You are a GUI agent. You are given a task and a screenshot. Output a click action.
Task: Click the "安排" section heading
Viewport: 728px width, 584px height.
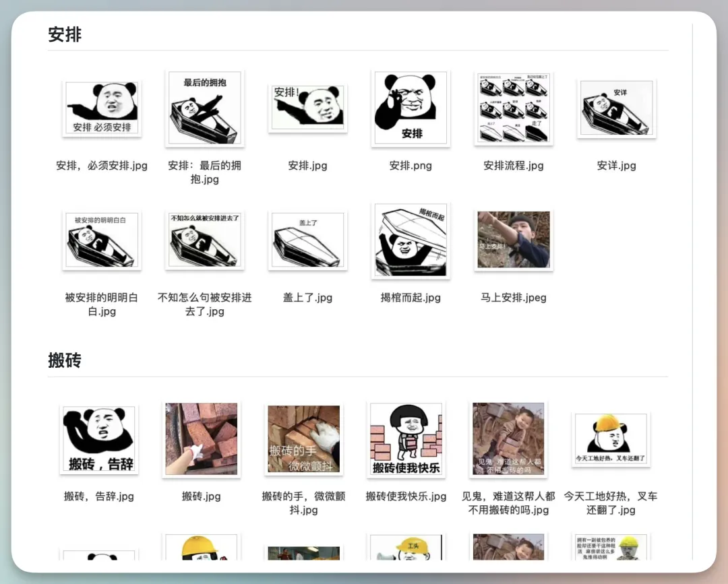pos(65,34)
